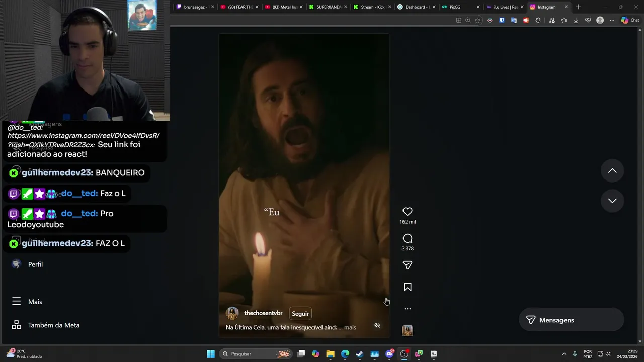Open the floating Mensagens button

pos(572,320)
